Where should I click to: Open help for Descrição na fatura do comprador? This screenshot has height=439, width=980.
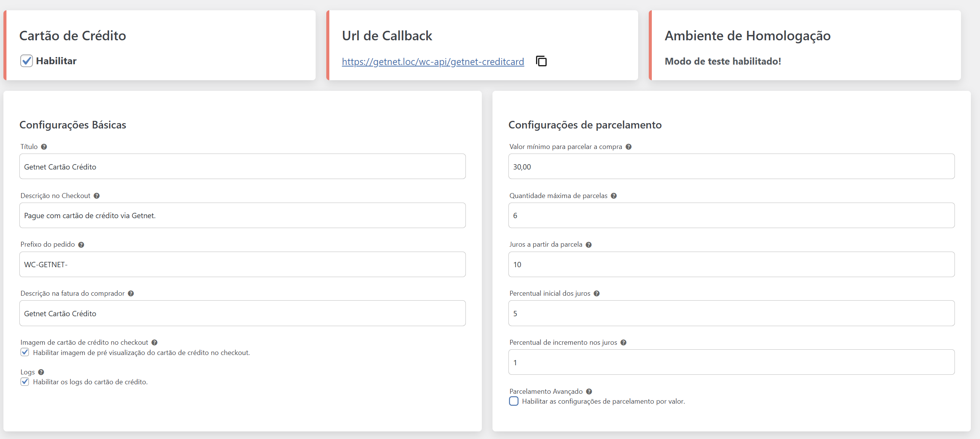[x=131, y=293]
